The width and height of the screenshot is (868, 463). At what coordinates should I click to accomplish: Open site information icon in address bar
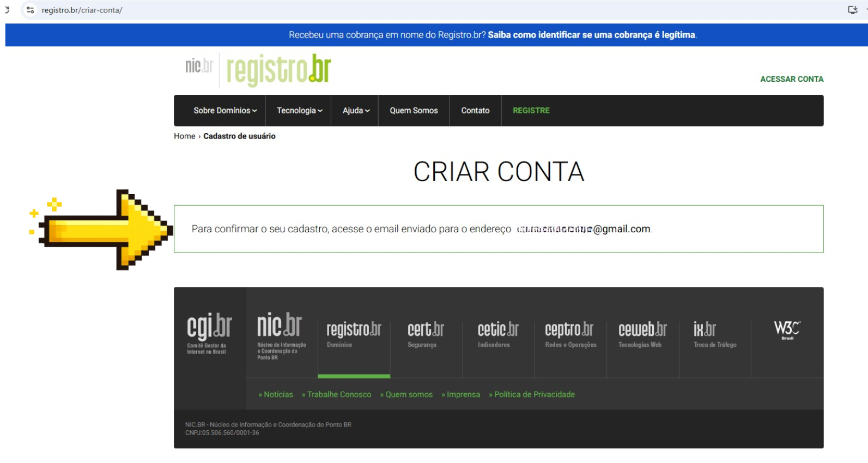coord(31,10)
